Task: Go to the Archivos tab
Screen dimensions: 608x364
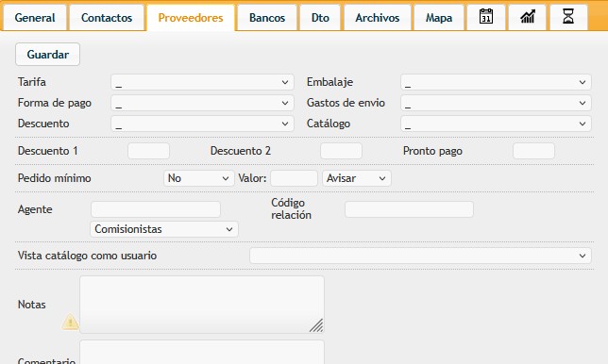Action: (378, 18)
